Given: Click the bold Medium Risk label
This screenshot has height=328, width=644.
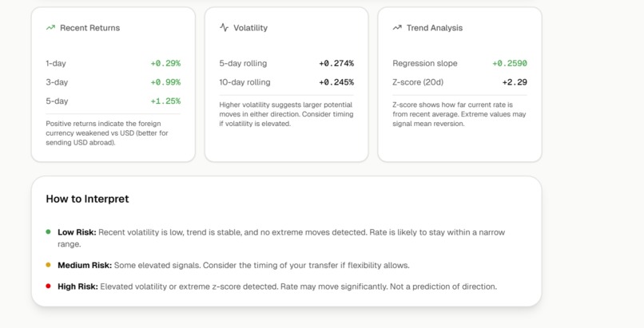Looking at the screenshot, I should coord(83,265).
